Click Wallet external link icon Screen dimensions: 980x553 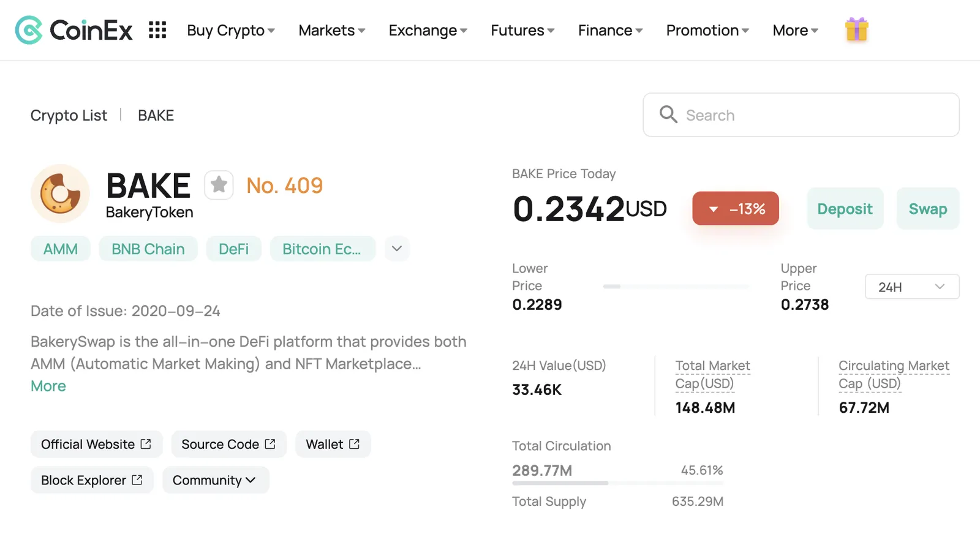354,444
